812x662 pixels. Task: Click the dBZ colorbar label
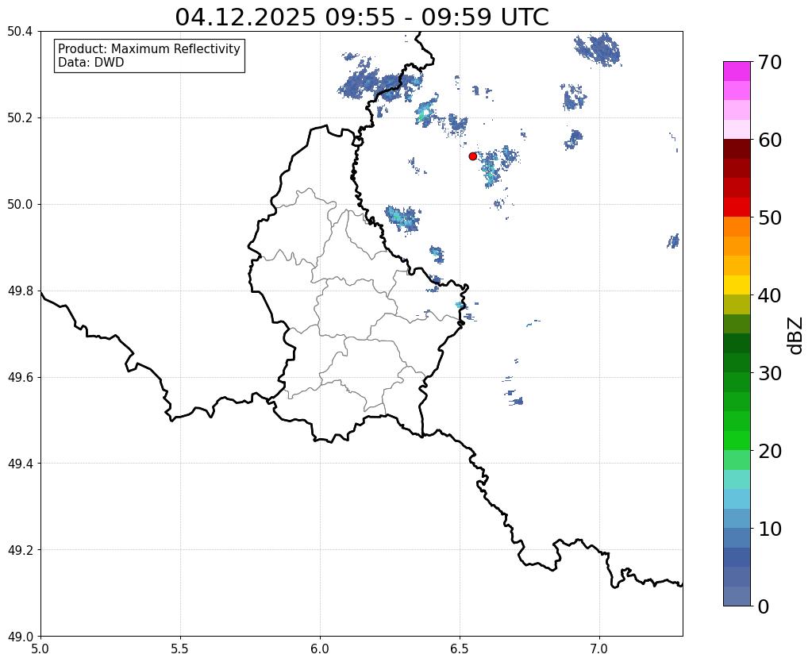[796, 336]
